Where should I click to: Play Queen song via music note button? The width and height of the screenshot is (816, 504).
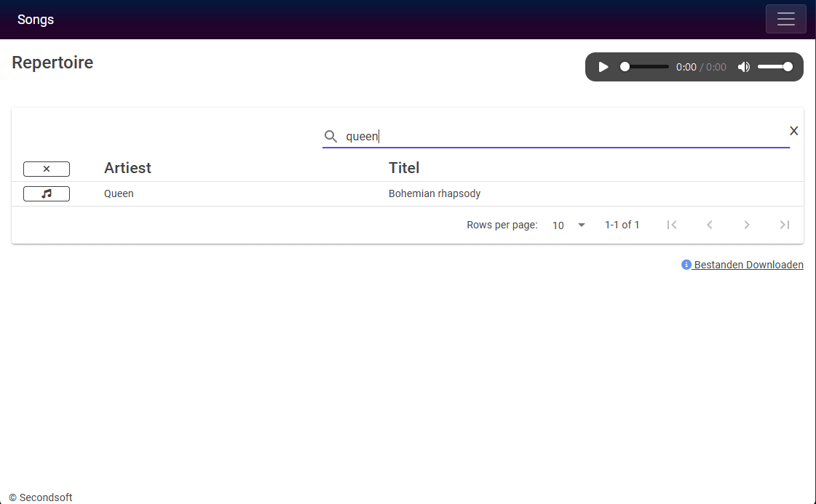tap(47, 193)
